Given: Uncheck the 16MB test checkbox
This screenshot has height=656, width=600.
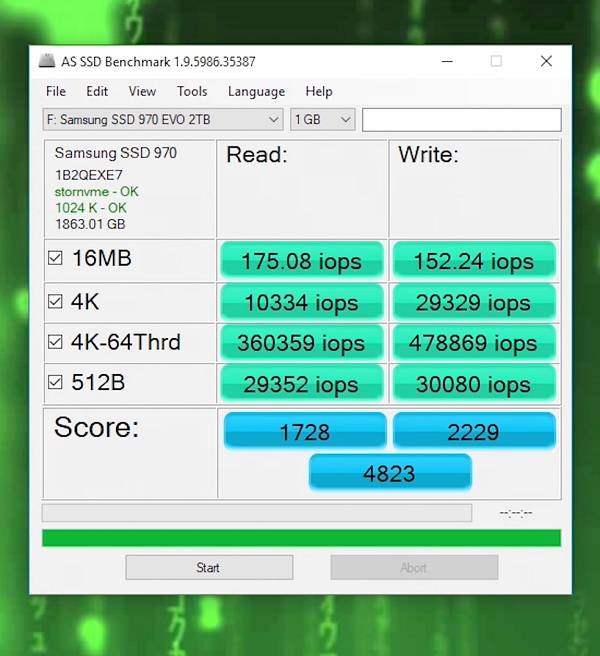Looking at the screenshot, I should coord(55,258).
